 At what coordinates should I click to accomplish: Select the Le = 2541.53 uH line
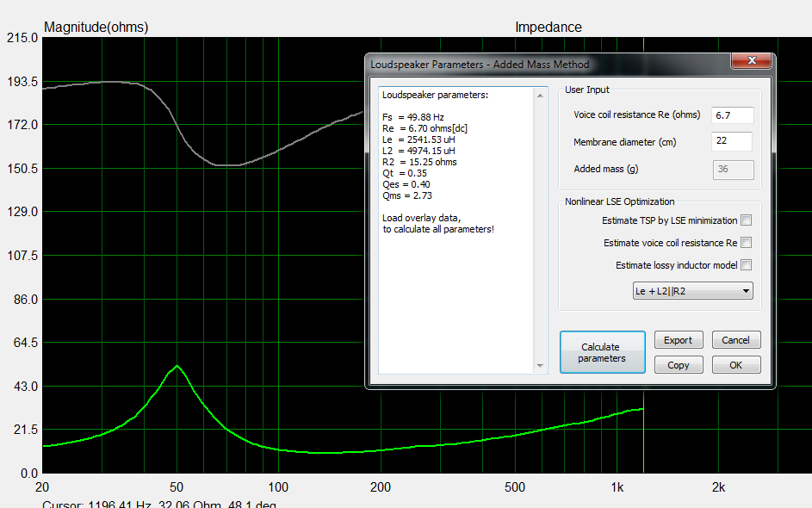pos(418,139)
